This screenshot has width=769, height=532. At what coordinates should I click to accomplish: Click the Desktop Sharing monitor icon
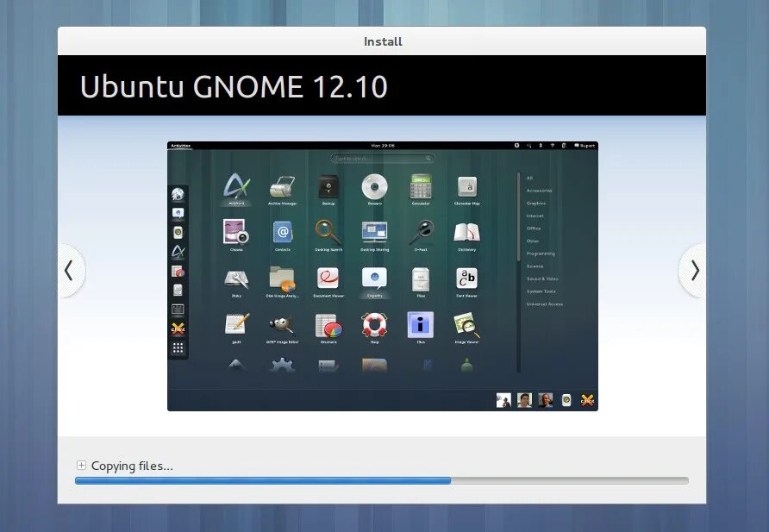(x=375, y=232)
